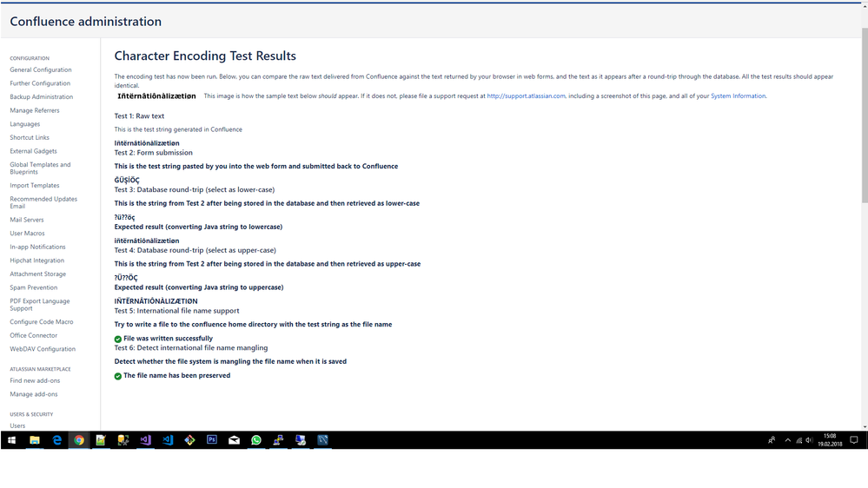Open Languages settings

[25, 124]
